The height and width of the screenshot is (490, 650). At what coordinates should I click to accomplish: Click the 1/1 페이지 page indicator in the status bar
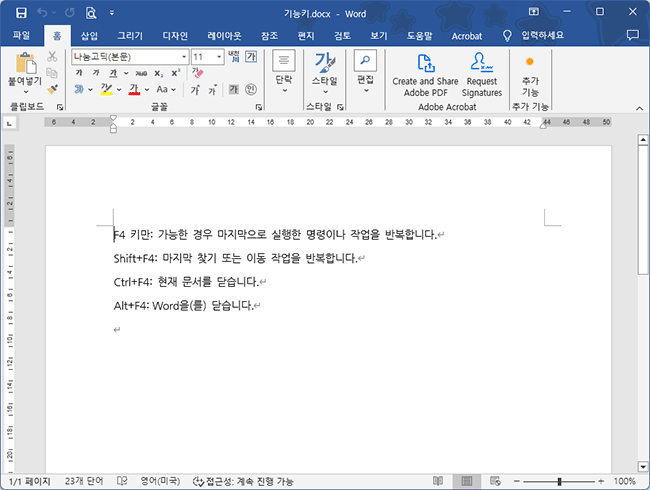coord(29,481)
